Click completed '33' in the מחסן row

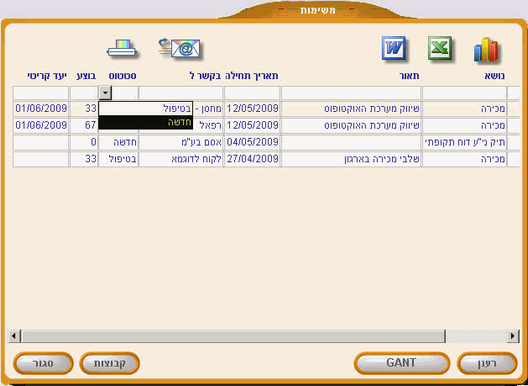pyautogui.click(x=84, y=108)
